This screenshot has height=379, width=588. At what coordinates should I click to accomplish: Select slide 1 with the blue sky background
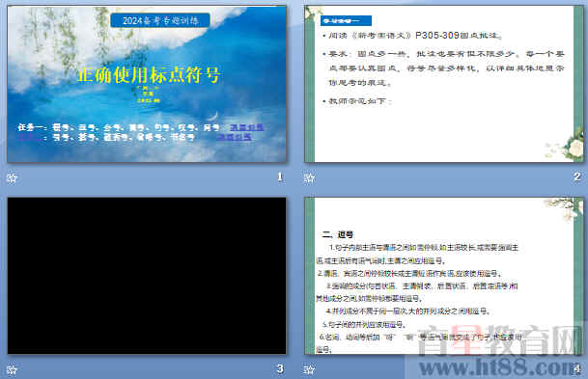coord(147,84)
